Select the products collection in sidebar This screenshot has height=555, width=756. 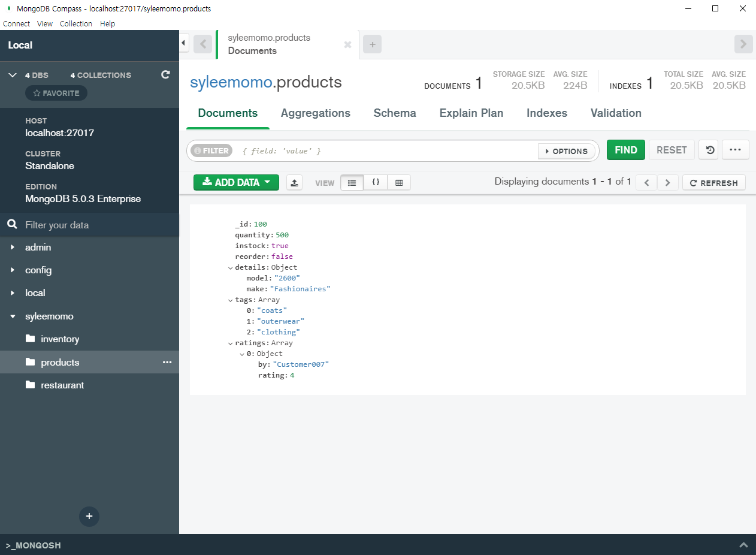coord(89,362)
